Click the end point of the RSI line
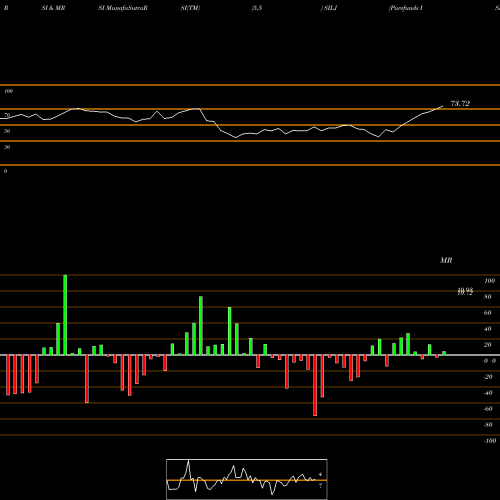 tap(443, 106)
